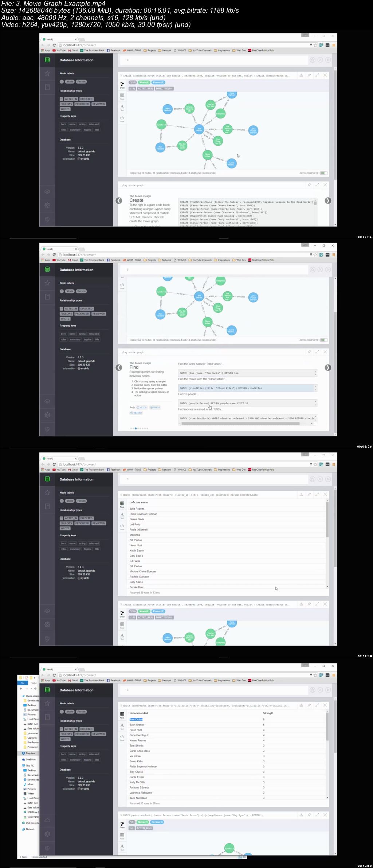Viewport: 373px width, 868px height.
Task: Switch to Graph view in 00:03:14 frame
Action: [122, 85]
